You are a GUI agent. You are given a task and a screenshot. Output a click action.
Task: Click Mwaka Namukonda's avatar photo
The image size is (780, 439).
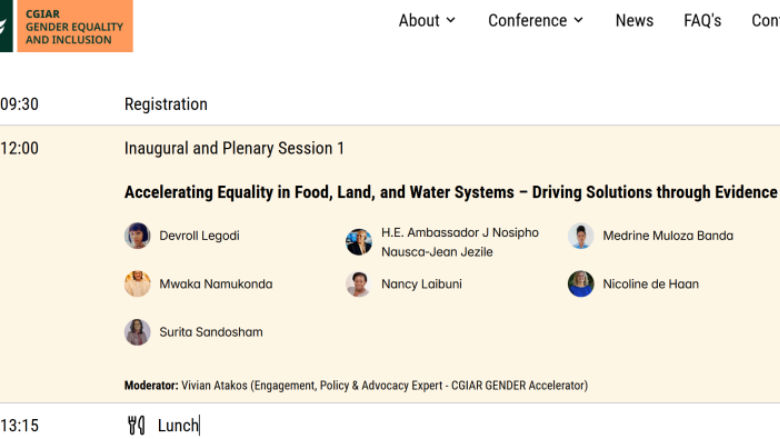tap(137, 284)
